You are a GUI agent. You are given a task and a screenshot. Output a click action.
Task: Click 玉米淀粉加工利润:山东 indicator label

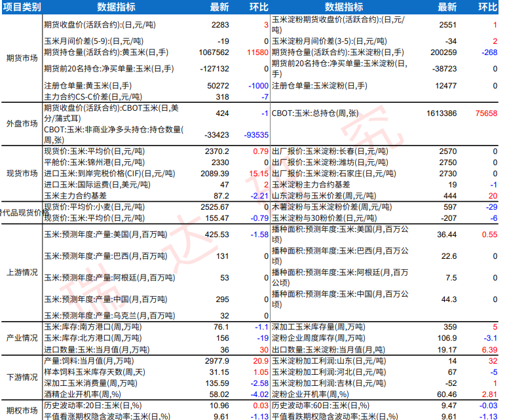[329, 361]
